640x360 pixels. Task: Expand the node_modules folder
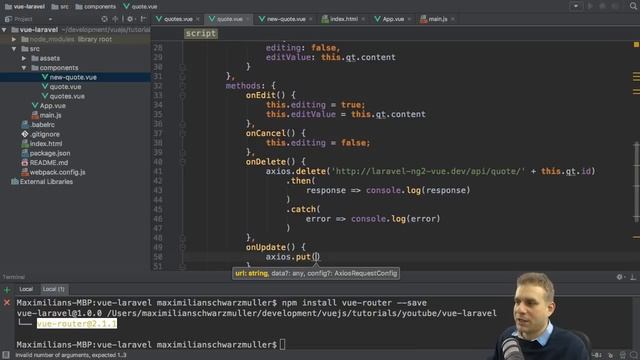[14, 39]
